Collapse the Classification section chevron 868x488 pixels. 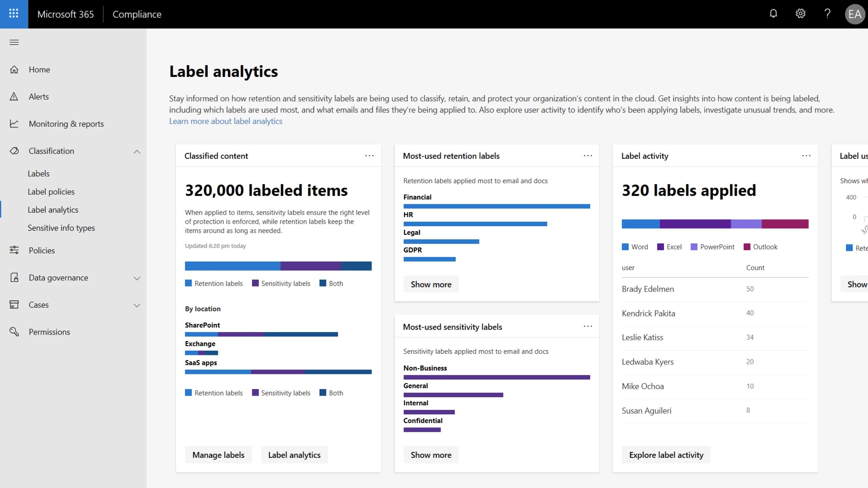[137, 151]
